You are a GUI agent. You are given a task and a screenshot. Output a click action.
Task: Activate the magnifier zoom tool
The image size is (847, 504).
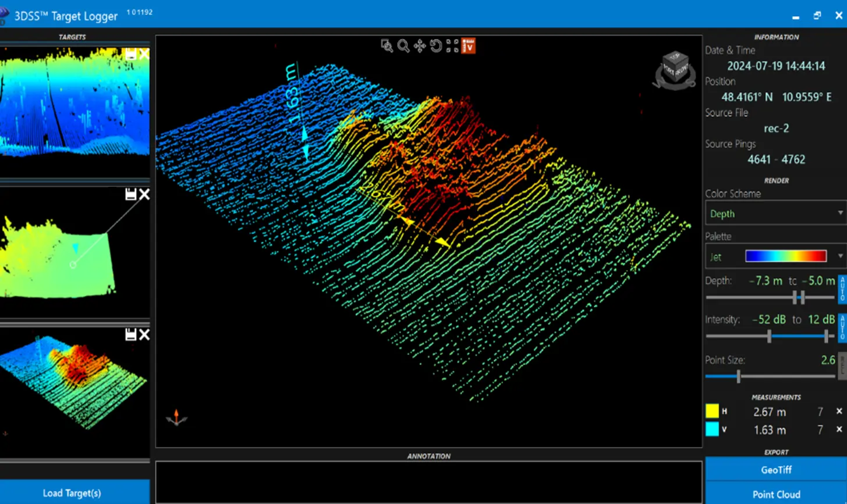403,46
